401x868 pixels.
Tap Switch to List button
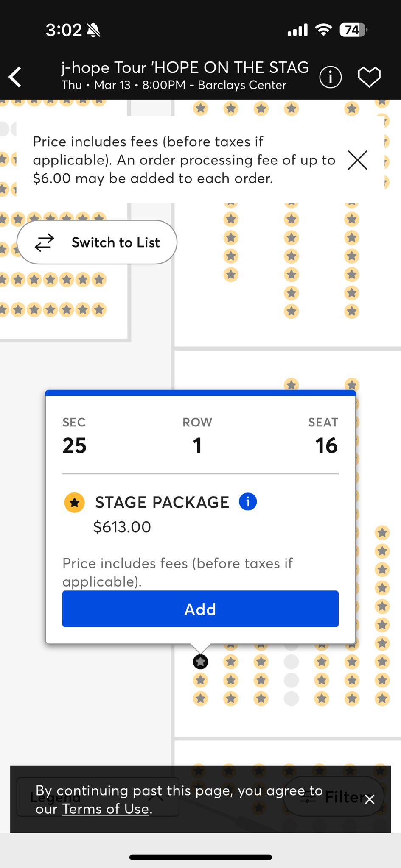coord(97,242)
